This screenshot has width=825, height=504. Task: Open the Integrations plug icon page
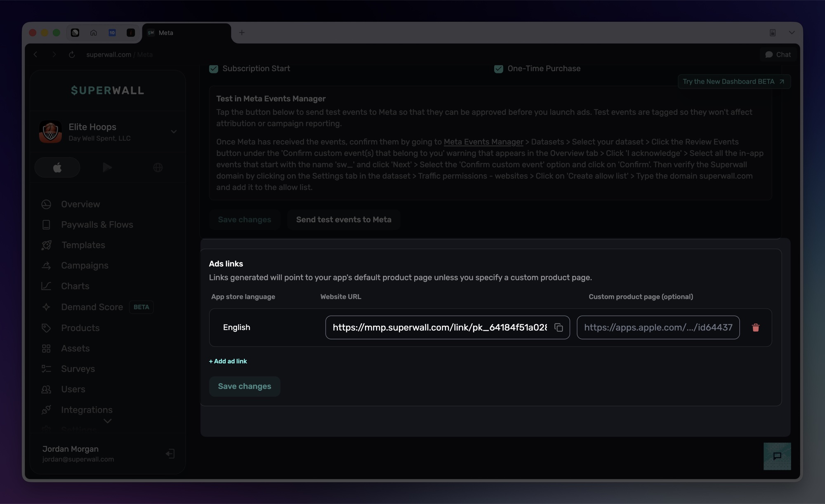pyautogui.click(x=46, y=410)
